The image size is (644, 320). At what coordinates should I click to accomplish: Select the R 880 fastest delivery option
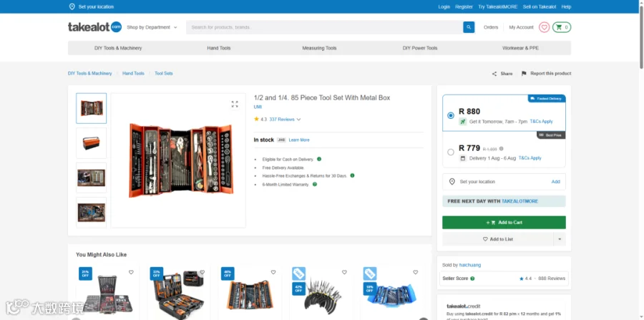pyautogui.click(x=451, y=116)
